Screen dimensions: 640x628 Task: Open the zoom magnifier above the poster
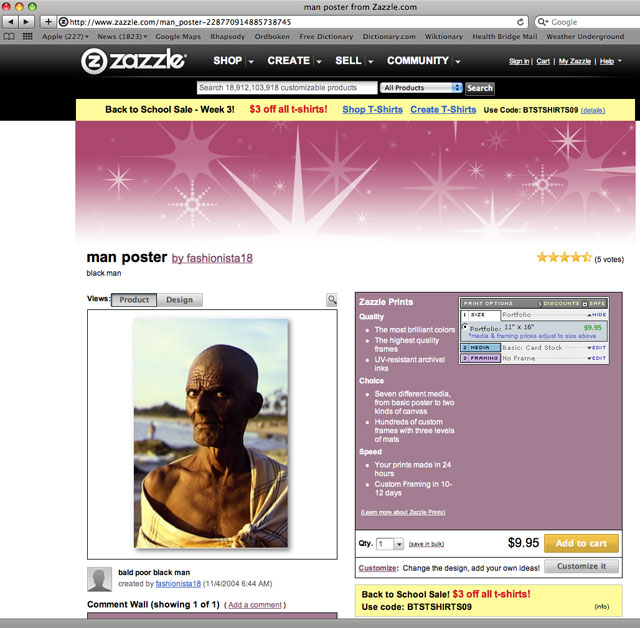[332, 300]
